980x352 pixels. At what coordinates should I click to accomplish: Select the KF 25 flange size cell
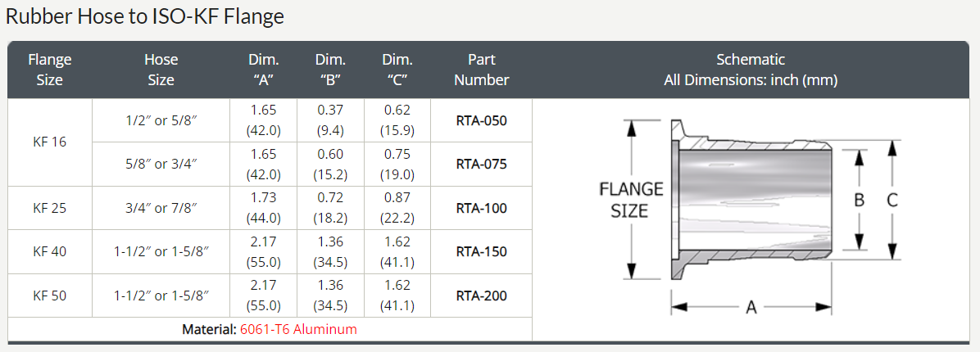coord(50,208)
